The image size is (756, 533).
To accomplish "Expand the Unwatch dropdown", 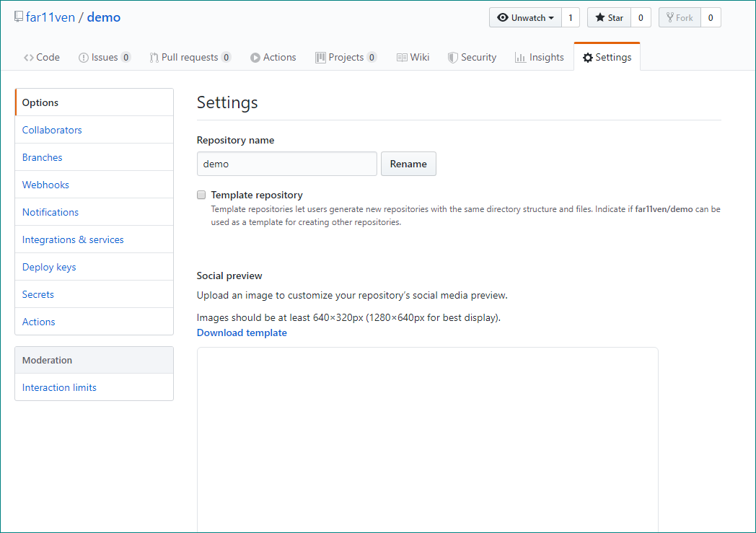I will click(525, 18).
